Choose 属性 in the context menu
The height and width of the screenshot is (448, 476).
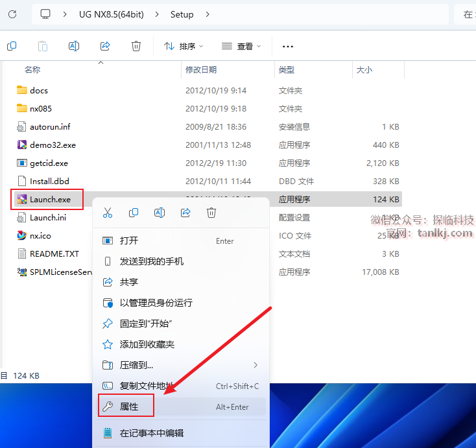tap(181, 407)
